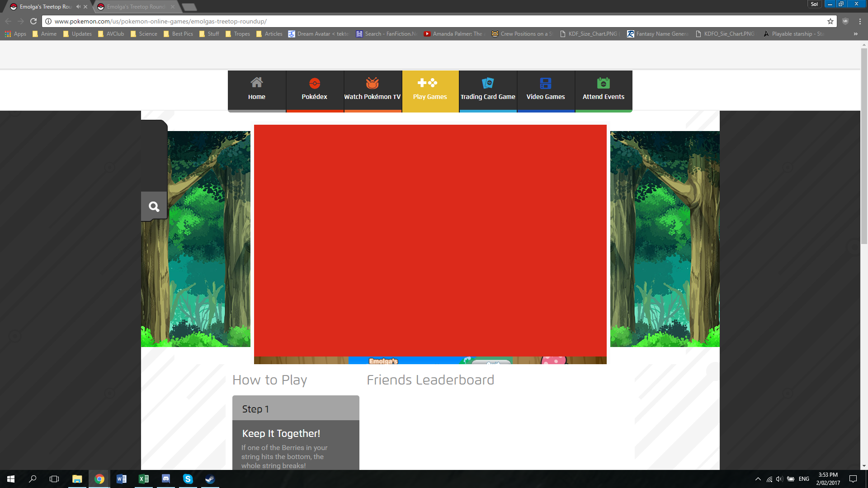The height and width of the screenshot is (488, 868).
Task: Open the AVClub bookmarks folder
Action: [111, 34]
